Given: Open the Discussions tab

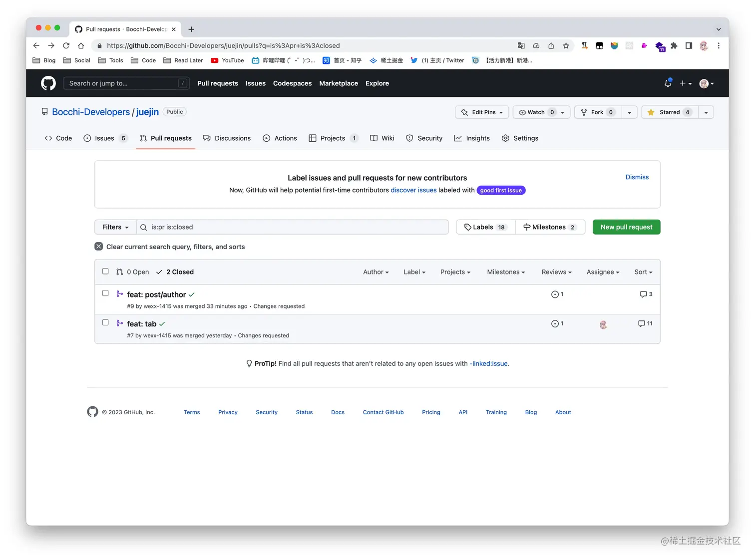Looking at the screenshot, I should pyautogui.click(x=227, y=138).
